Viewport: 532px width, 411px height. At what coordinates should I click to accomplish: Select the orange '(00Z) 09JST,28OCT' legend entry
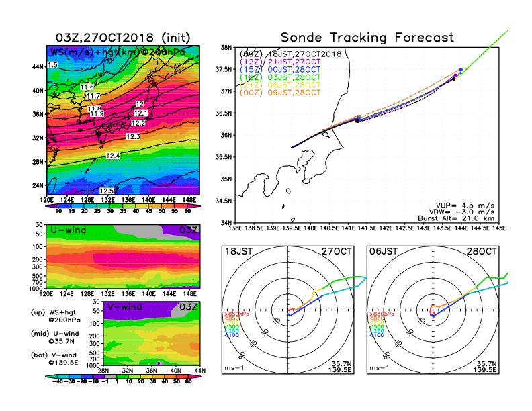(280, 93)
